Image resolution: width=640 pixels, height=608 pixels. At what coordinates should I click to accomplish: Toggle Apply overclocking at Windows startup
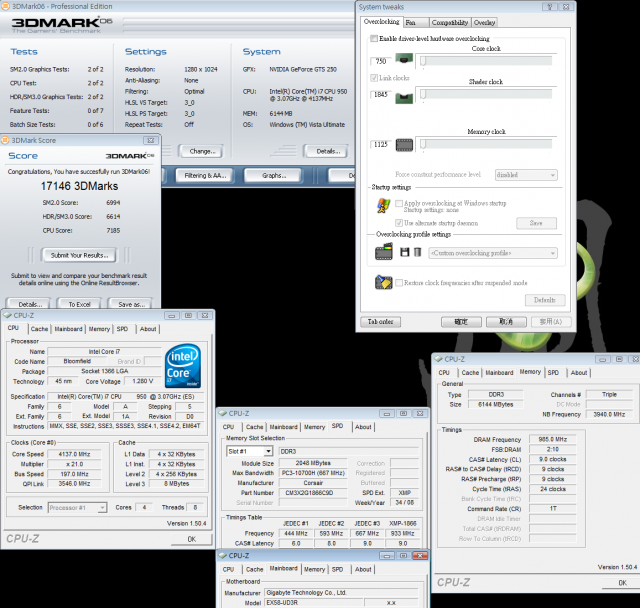point(399,203)
